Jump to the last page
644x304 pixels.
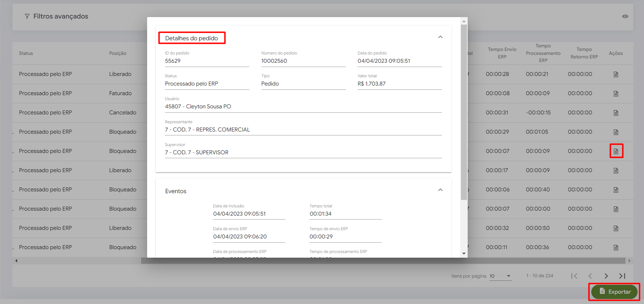(622, 276)
